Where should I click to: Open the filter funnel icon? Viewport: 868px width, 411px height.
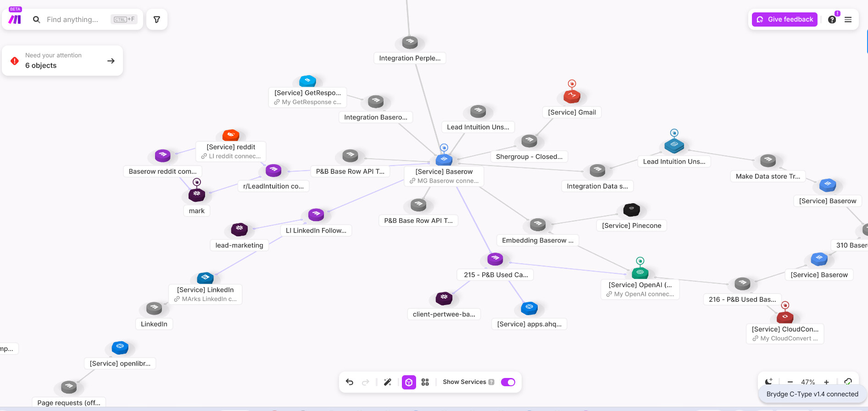pos(157,19)
